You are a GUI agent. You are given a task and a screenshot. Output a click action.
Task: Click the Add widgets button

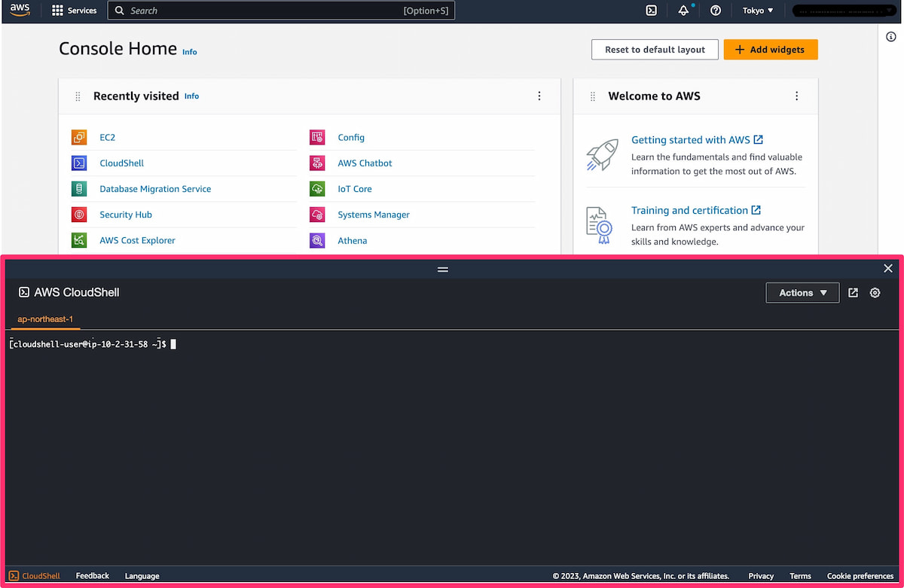click(x=771, y=49)
